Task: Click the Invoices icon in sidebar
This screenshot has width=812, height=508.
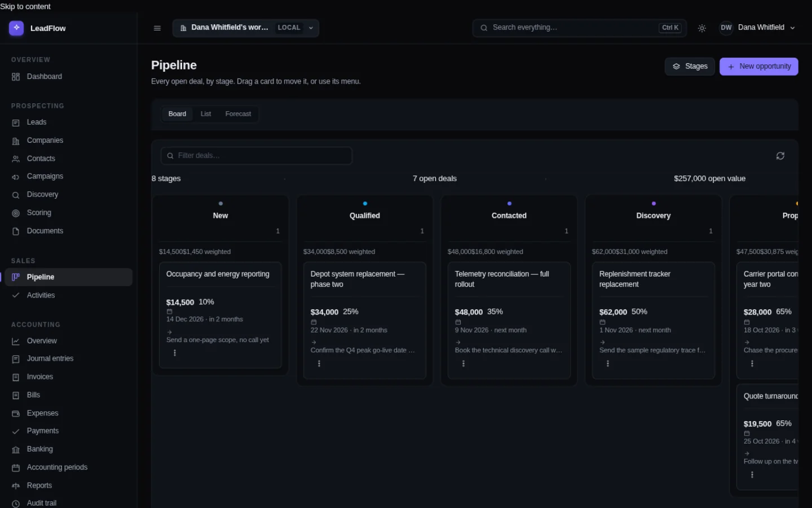Action: pyautogui.click(x=16, y=377)
